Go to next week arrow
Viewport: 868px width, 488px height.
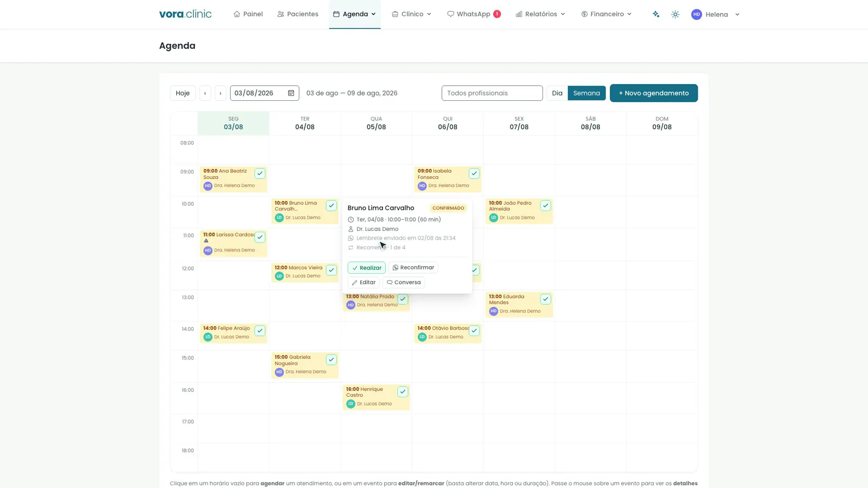[220, 93]
